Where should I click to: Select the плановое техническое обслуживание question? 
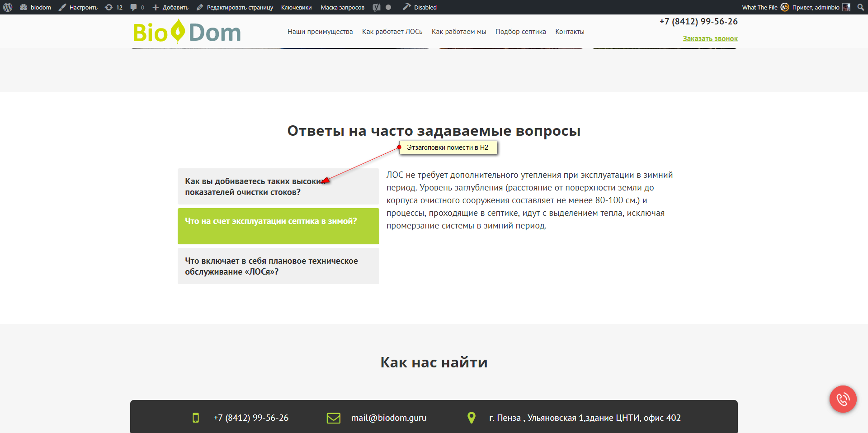point(278,266)
